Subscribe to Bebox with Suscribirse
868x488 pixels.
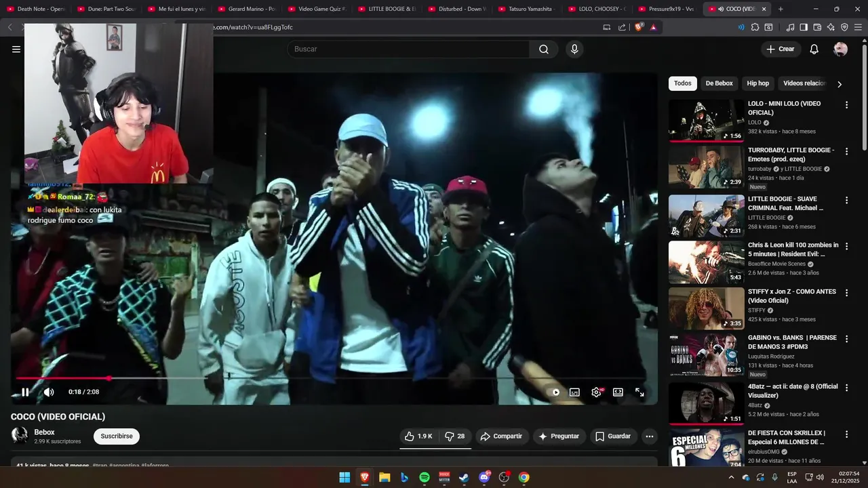click(x=117, y=436)
